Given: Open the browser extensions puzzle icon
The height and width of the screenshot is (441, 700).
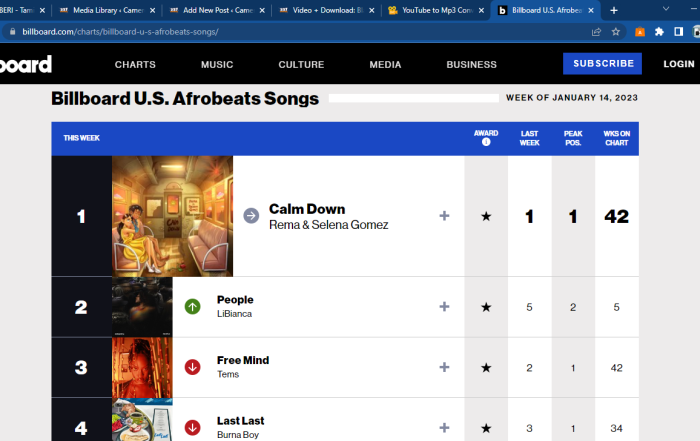Looking at the screenshot, I should coord(659,31).
